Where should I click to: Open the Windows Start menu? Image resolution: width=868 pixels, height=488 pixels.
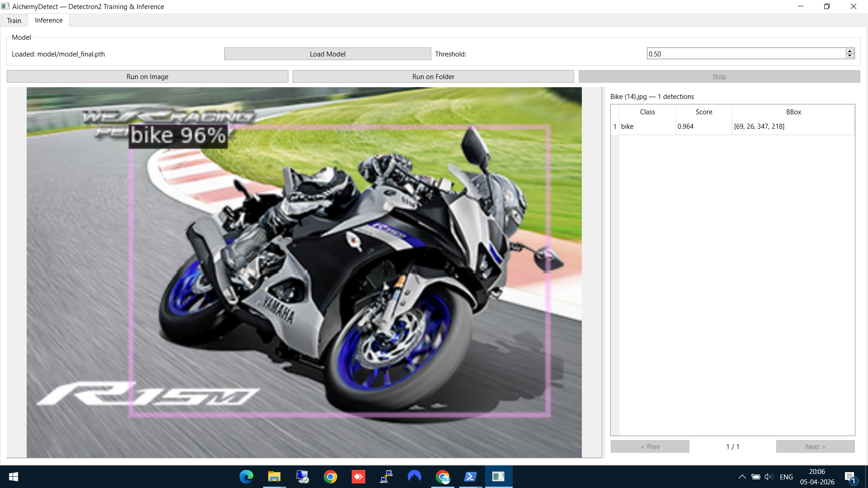coord(13,477)
